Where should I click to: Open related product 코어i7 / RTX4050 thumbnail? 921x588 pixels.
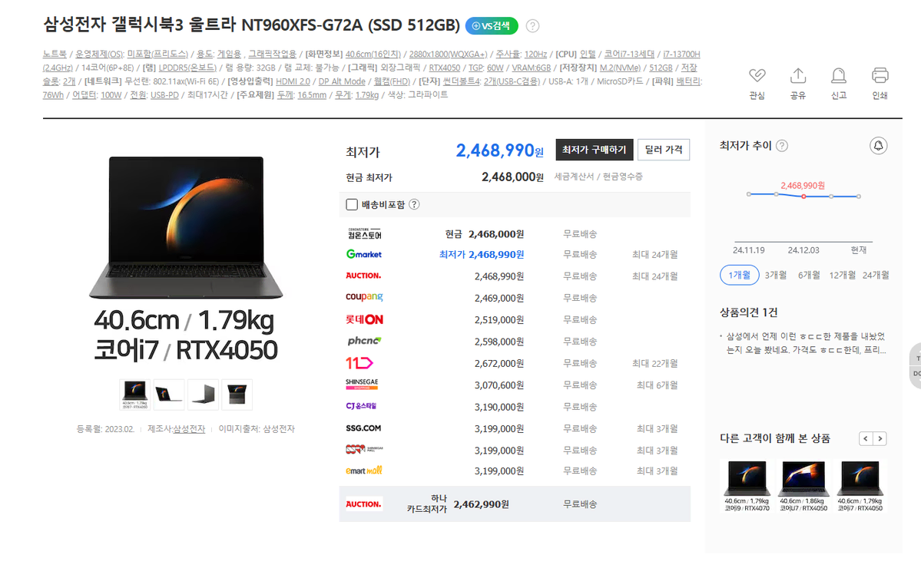[x=860, y=486]
